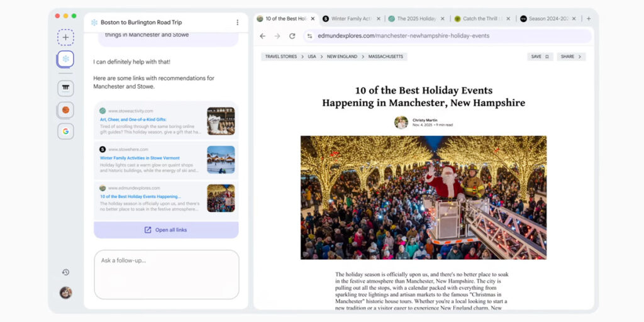Open the history clock icon
Viewport: 644px width, 322px height.
(65, 272)
